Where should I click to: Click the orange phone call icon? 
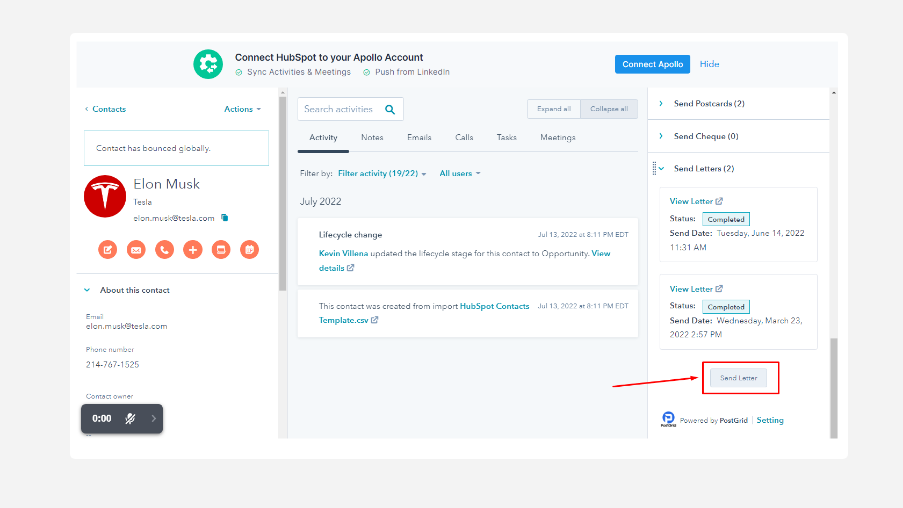click(164, 249)
